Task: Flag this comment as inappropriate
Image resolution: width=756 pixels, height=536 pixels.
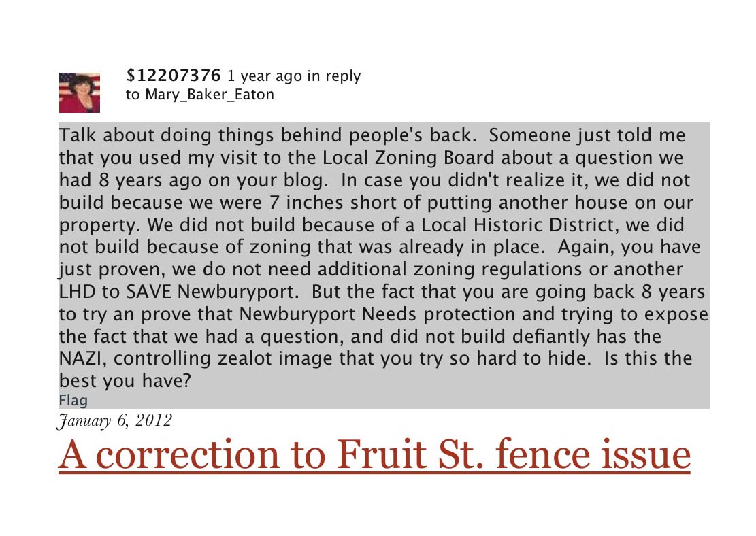Action: point(73,400)
